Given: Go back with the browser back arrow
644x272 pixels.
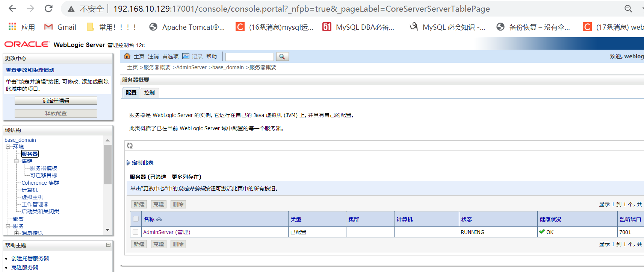Looking at the screenshot, I should (x=12, y=8).
